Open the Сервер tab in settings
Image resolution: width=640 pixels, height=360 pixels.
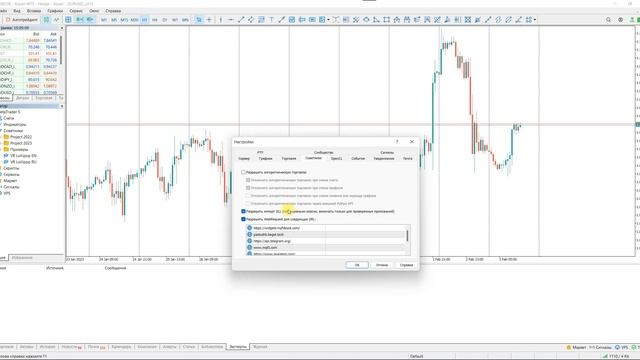coord(244,158)
